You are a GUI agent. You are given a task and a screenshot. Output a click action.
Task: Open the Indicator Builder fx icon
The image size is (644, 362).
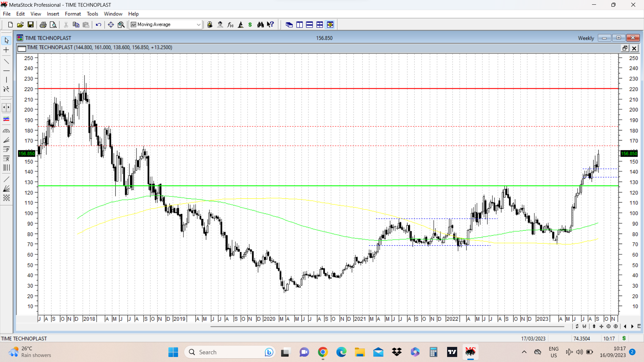click(230, 24)
